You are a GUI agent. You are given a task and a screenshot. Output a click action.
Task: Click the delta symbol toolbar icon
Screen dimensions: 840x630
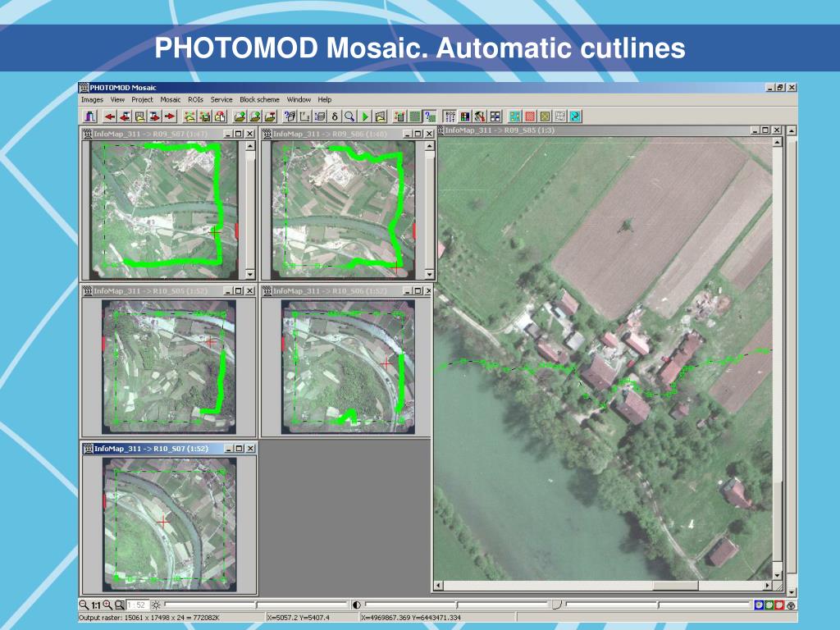click(335, 116)
